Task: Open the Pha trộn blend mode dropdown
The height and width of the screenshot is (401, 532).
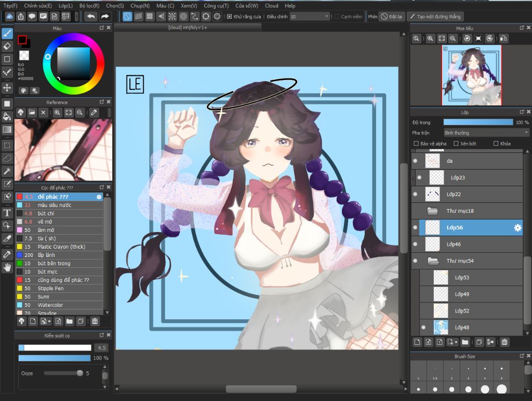Action: coord(486,133)
